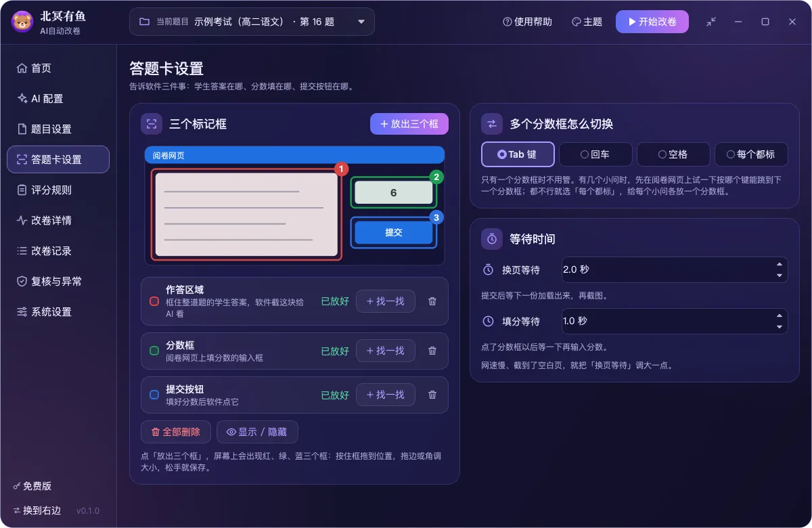Click 找一找 for 作答区域

click(x=386, y=301)
